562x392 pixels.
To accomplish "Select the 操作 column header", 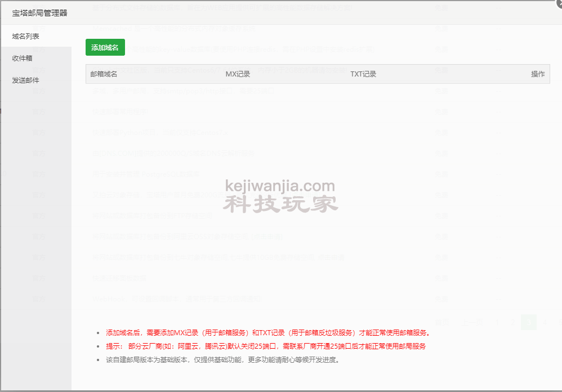I will pos(538,74).
